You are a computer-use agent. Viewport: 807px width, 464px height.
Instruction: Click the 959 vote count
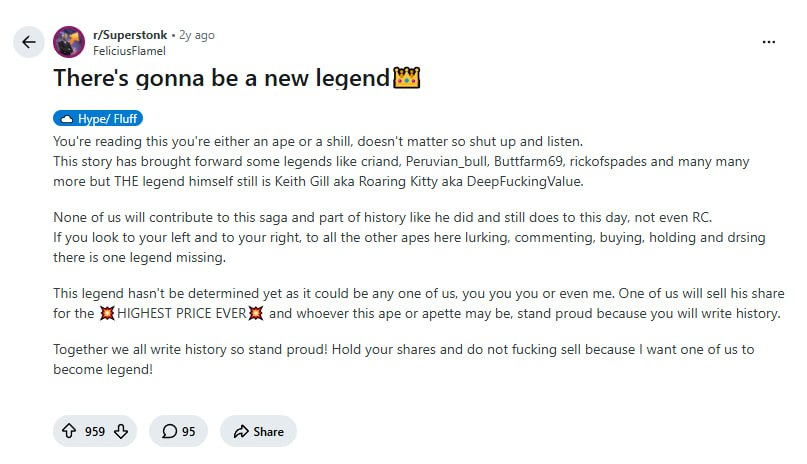(x=95, y=432)
